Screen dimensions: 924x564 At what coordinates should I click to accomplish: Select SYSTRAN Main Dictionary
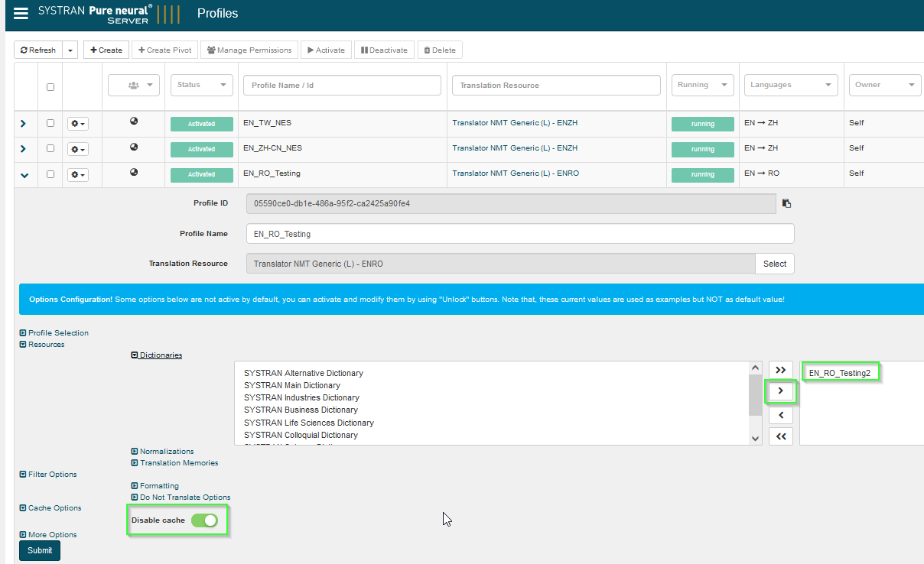point(292,385)
